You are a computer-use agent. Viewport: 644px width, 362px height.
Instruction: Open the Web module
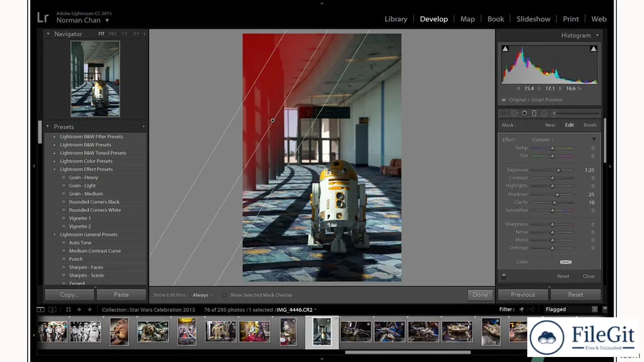599,19
